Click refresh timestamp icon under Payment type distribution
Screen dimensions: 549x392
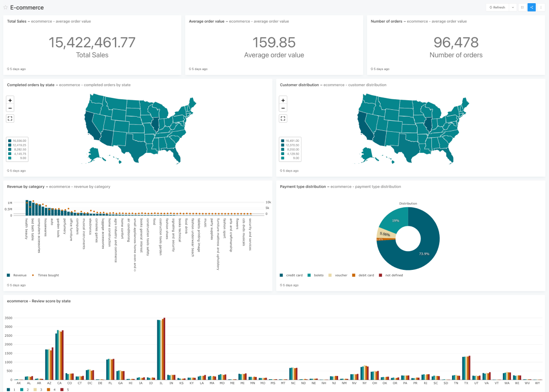pyautogui.click(x=281, y=285)
